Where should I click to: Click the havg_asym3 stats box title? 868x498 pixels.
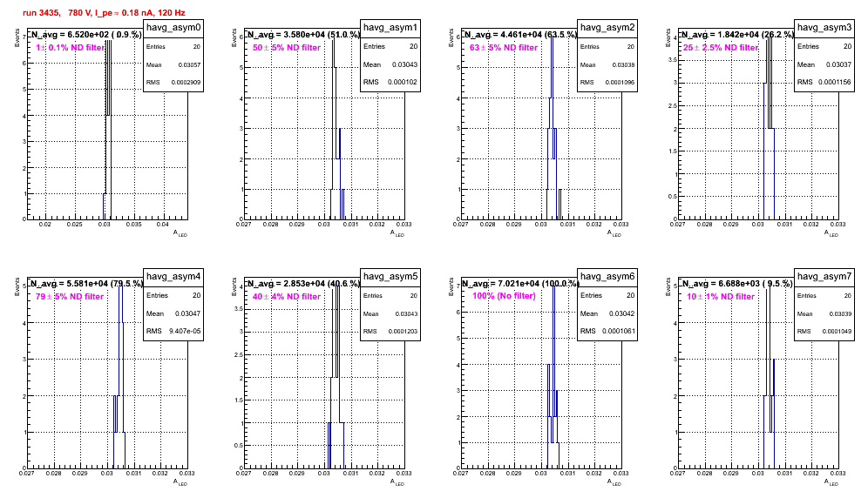point(824,28)
